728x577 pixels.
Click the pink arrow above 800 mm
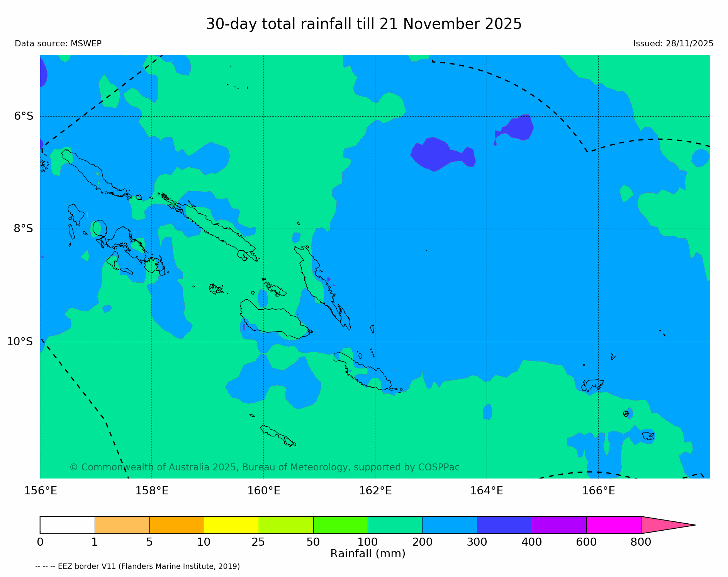(x=662, y=525)
